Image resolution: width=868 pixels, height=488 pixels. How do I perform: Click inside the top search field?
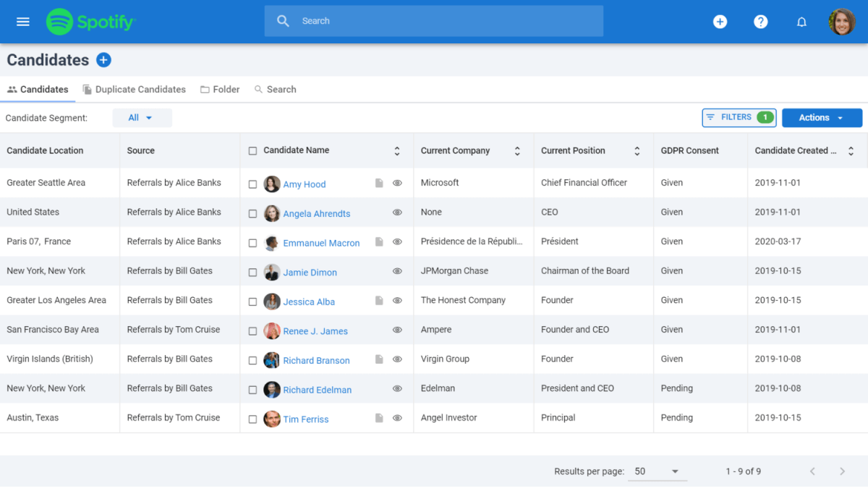click(x=433, y=20)
